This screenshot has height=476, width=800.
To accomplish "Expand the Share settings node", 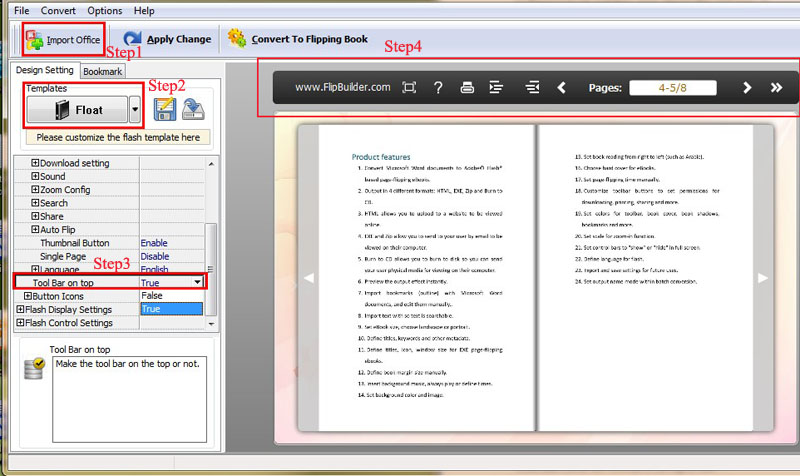I will point(35,216).
